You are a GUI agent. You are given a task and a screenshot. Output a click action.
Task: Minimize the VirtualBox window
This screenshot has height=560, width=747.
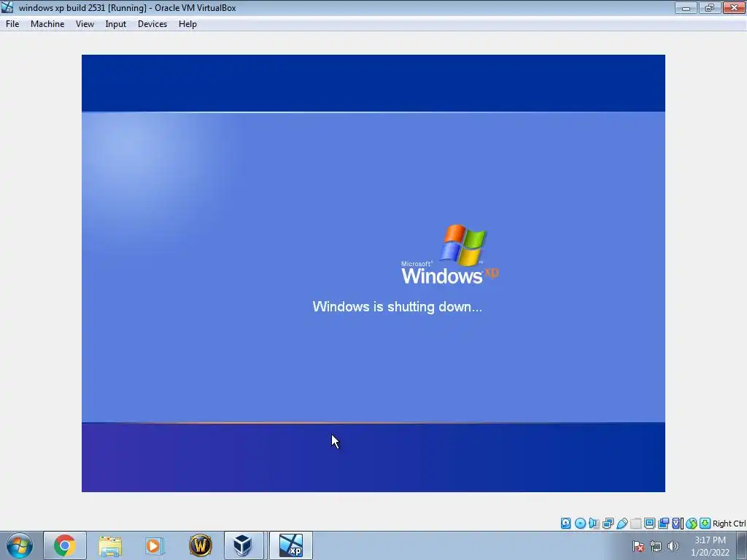[686, 7]
